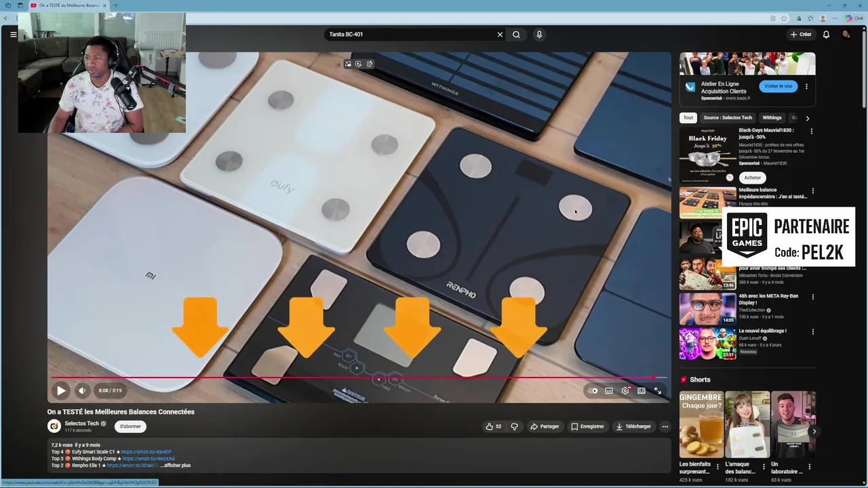
Task: Subscribe with the S'abonner button
Action: 130,426
